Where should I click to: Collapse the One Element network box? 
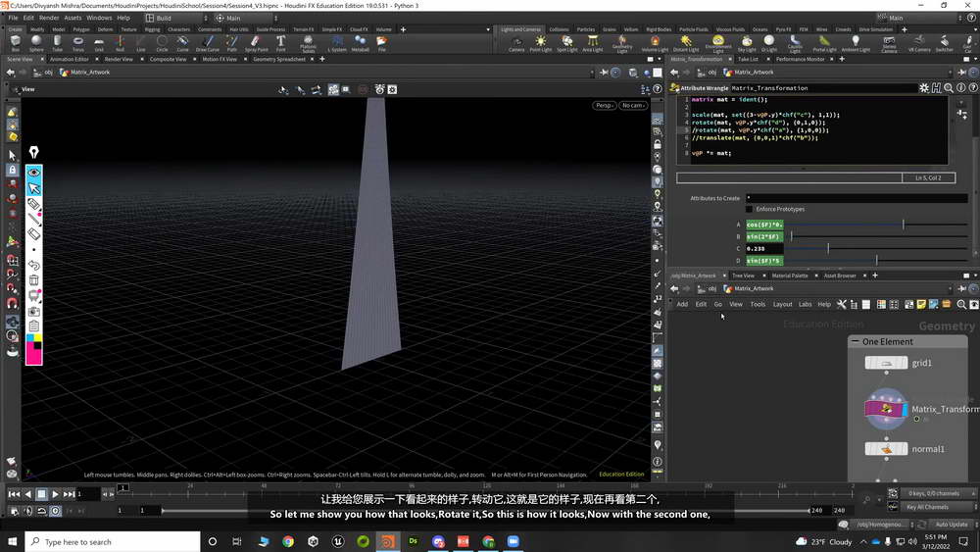click(x=855, y=341)
